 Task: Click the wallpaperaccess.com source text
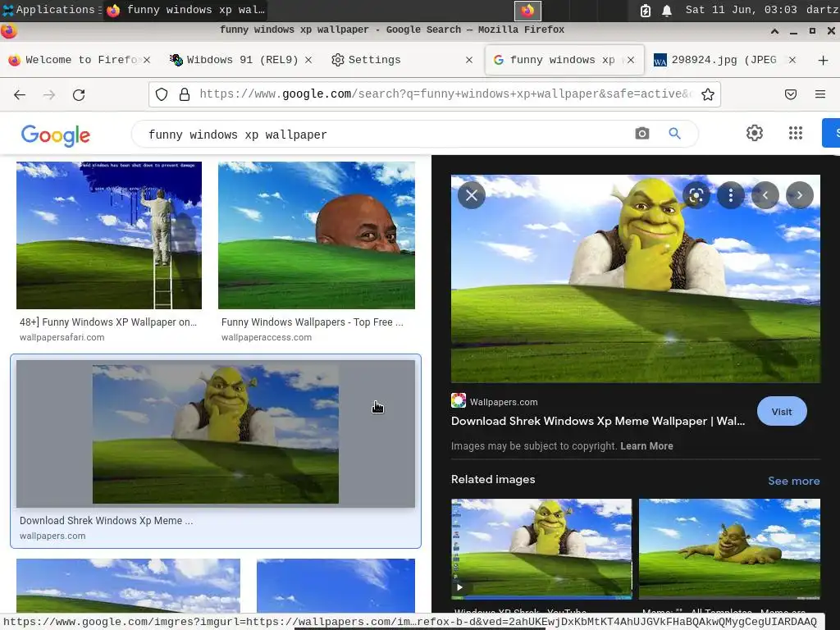pos(267,337)
